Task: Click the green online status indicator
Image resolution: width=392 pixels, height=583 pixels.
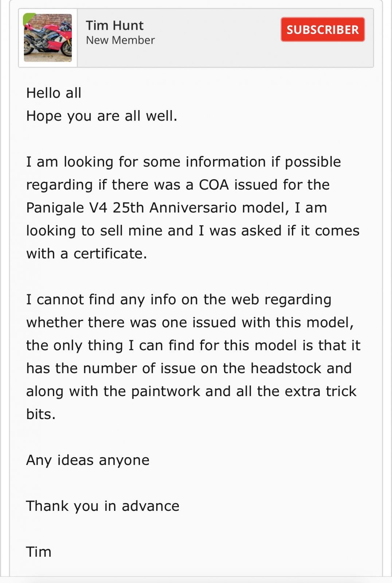Action: [27, 17]
